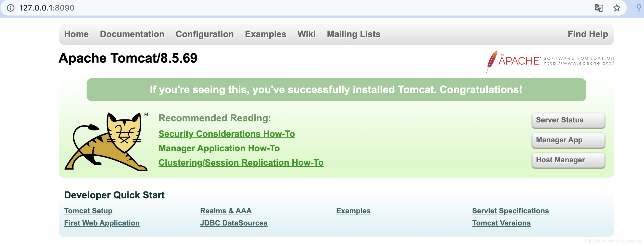The width and height of the screenshot is (644, 246).
Task: Open Mailing Lists in the nav bar
Action: pos(353,34)
